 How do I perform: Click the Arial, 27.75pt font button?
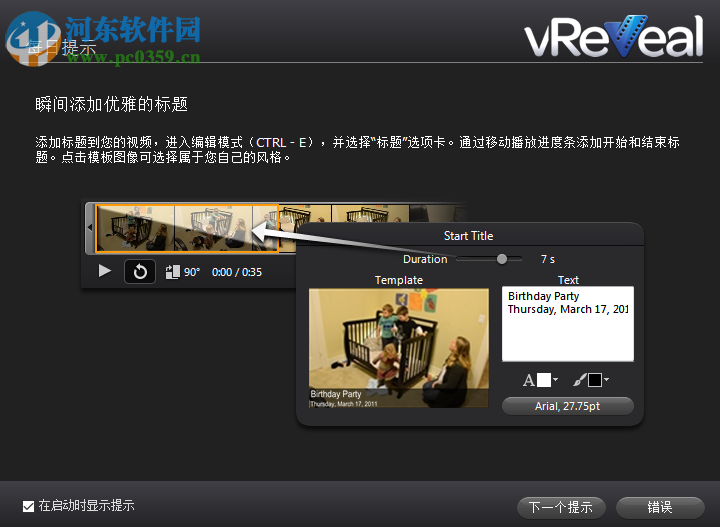(x=568, y=406)
